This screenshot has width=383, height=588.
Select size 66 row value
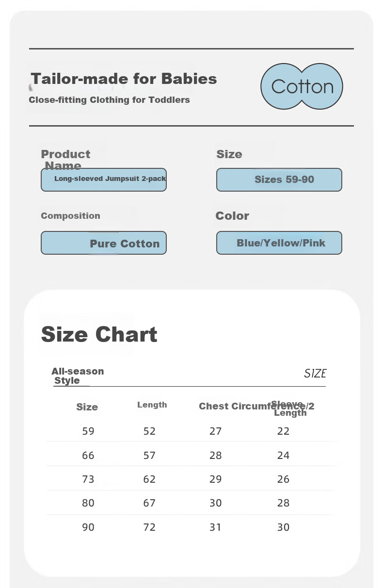point(88,455)
